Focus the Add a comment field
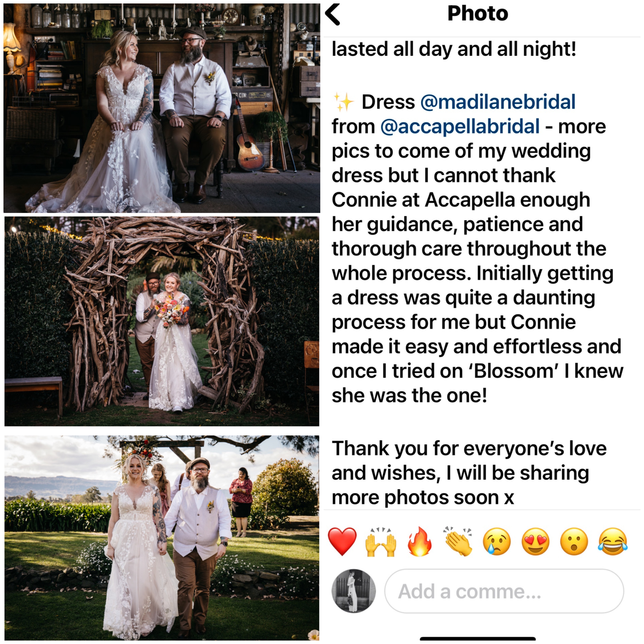 (504, 591)
